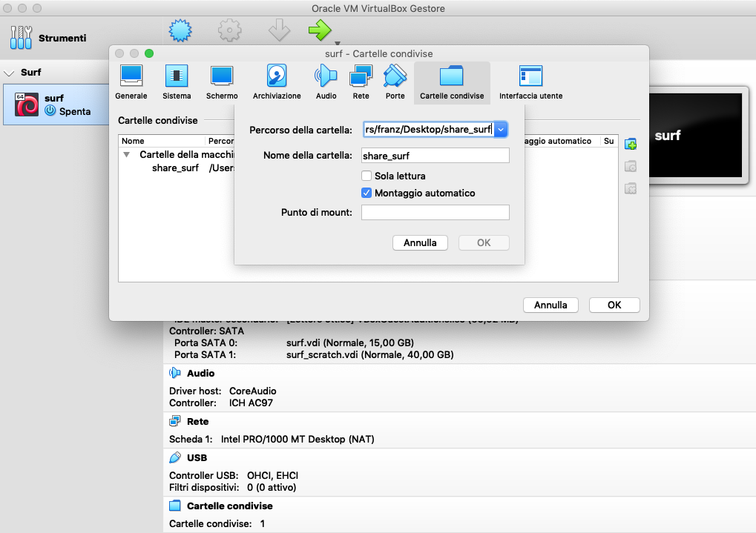This screenshot has width=756, height=533.
Task: Click the edit shared folder icon
Action: pos(631,166)
